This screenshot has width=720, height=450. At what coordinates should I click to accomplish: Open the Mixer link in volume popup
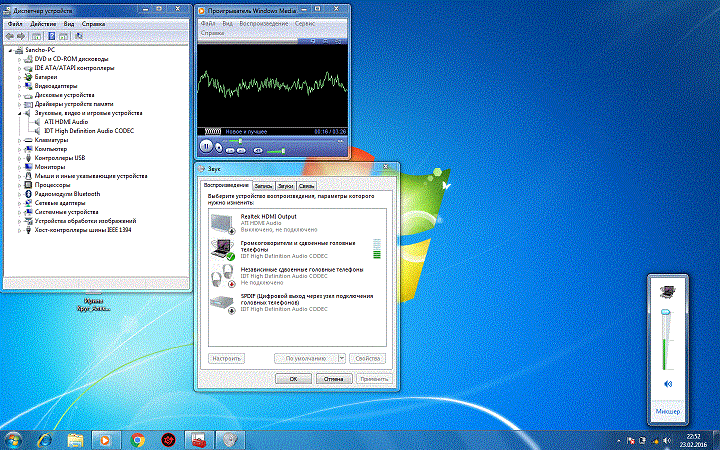[667, 411]
